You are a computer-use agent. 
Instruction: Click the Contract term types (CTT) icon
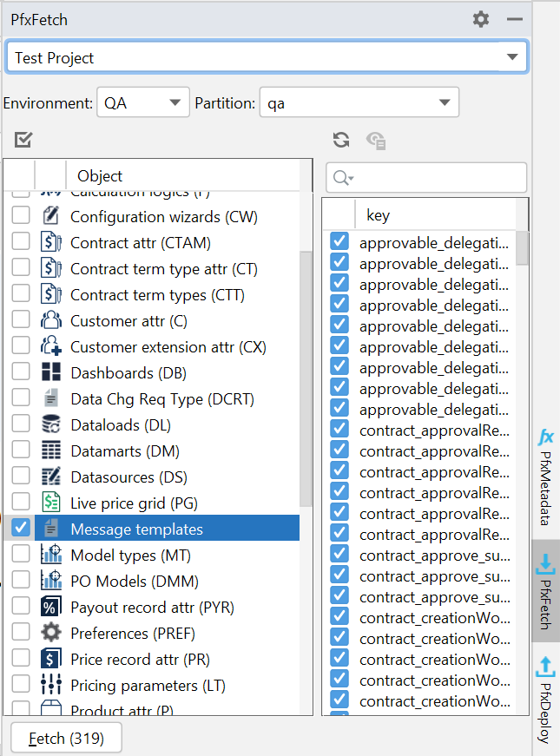50,294
